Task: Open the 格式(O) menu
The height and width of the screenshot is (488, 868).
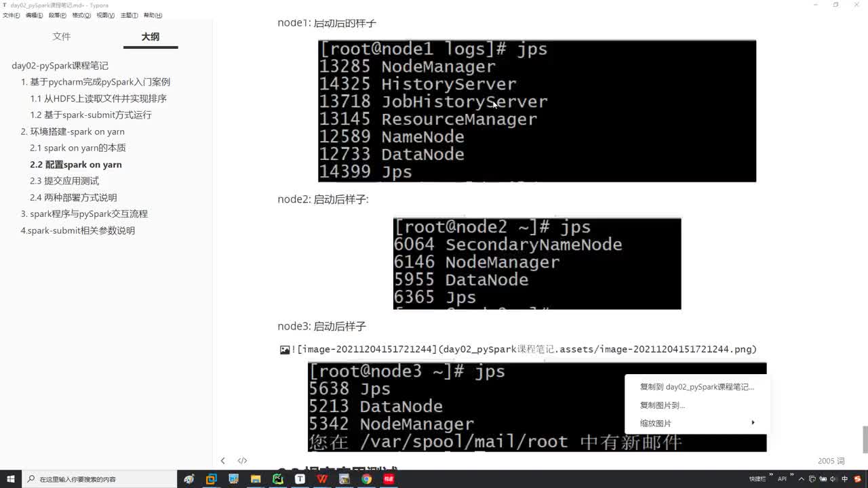Action: (x=81, y=15)
